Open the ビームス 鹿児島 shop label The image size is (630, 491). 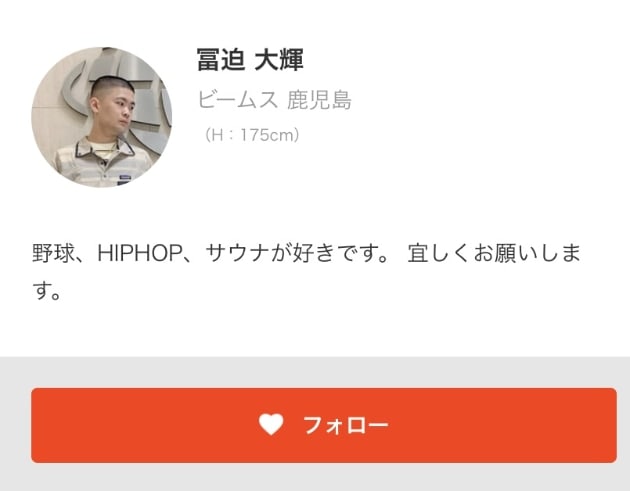tap(275, 100)
